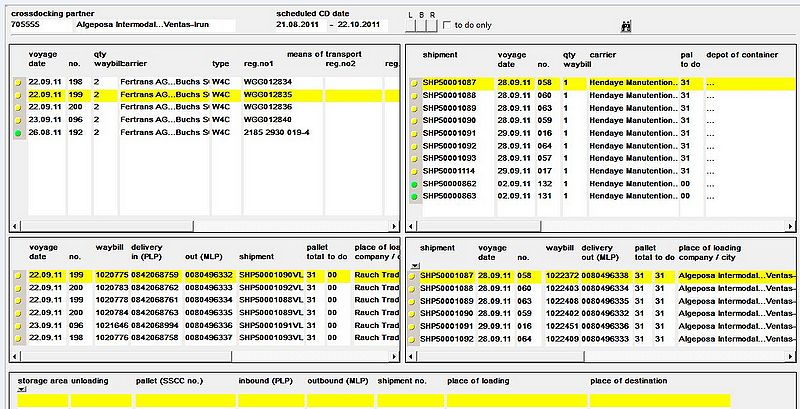The height and width of the screenshot is (409, 800).
Task: Click the 'depot of container' column header
Action: [x=742, y=55]
